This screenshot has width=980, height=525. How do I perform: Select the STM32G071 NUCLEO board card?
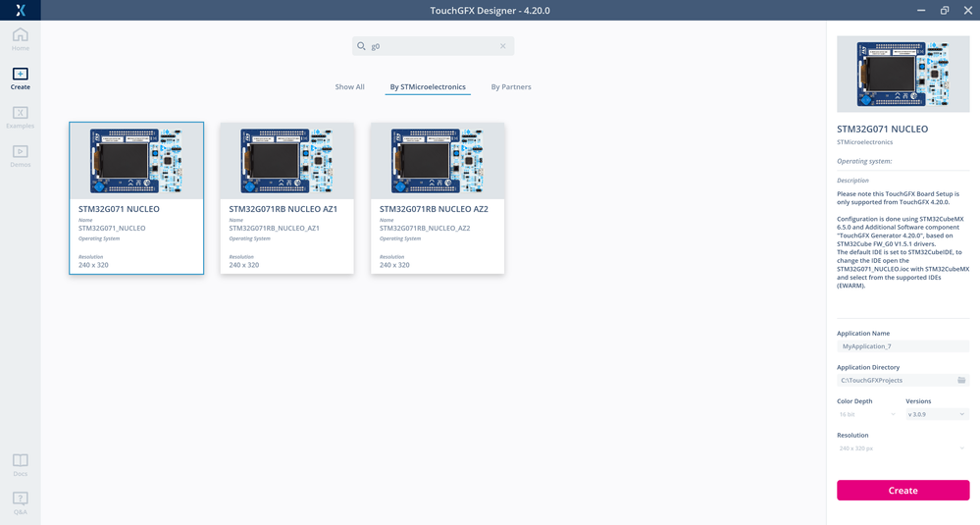pyautogui.click(x=136, y=198)
